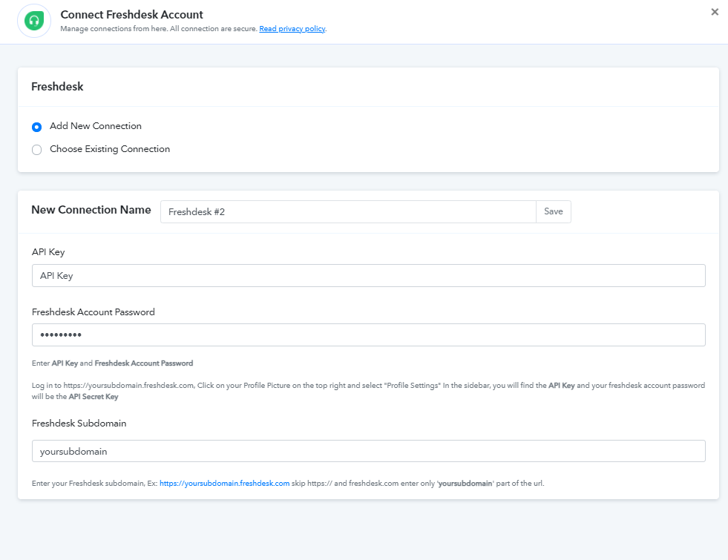This screenshot has height=560, width=728.
Task: Click the 'Manage connections from here' text
Action: coord(159,29)
